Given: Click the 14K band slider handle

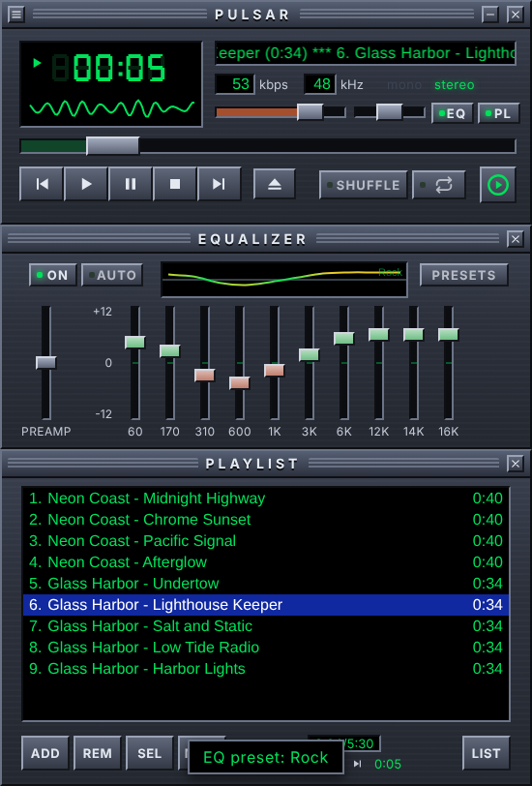Looking at the screenshot, I should pos(414,334).
